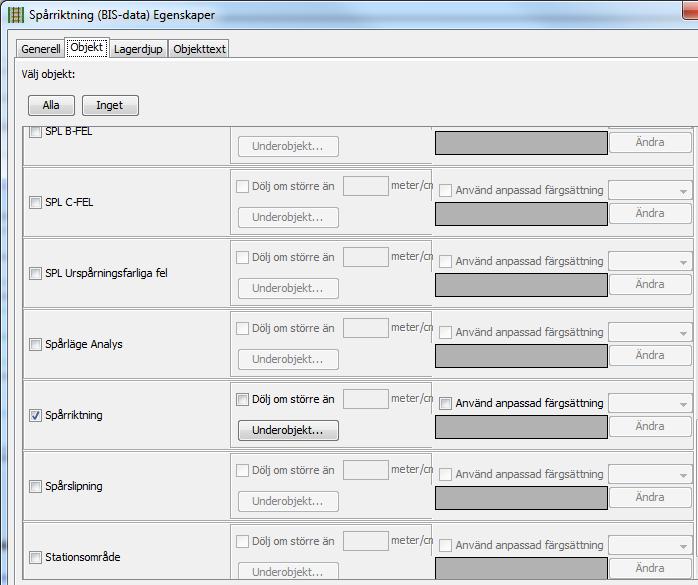
Task: Click the Alla button
Action: pos(51,106)
